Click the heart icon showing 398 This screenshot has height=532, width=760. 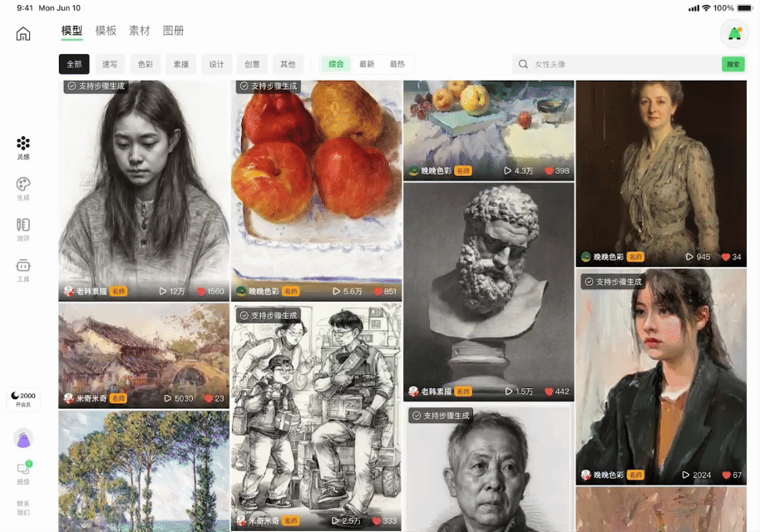tap(549, 170)
